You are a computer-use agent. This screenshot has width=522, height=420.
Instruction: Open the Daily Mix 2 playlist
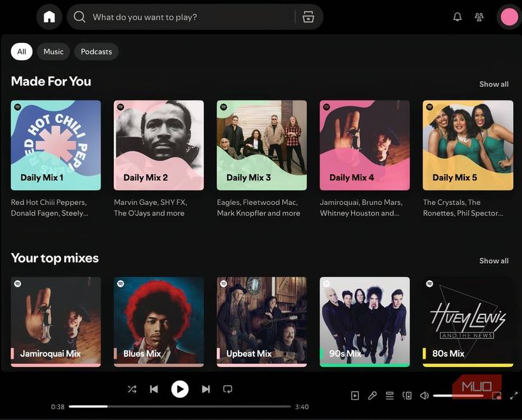pyautogui.click(x=158, y=145)
